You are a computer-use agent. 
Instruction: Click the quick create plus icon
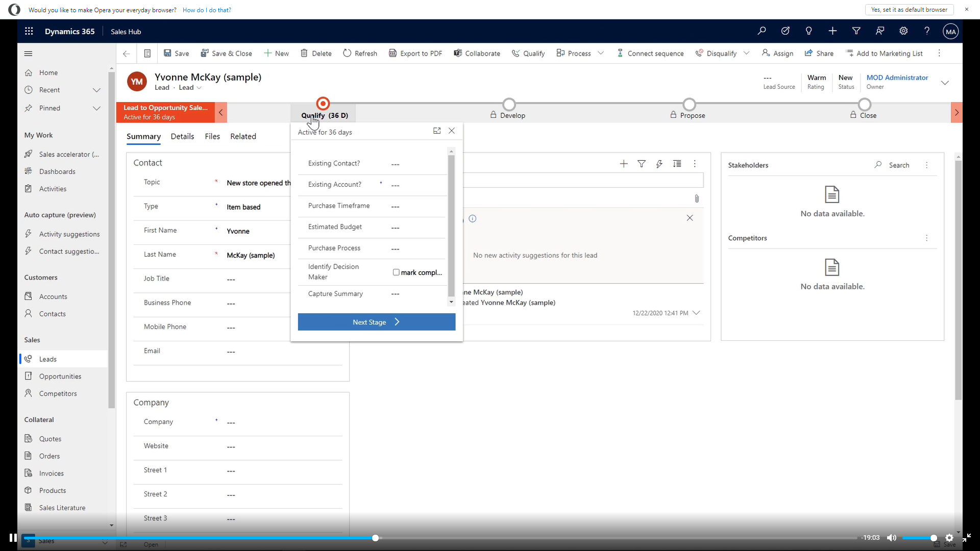tap(832, 31)
